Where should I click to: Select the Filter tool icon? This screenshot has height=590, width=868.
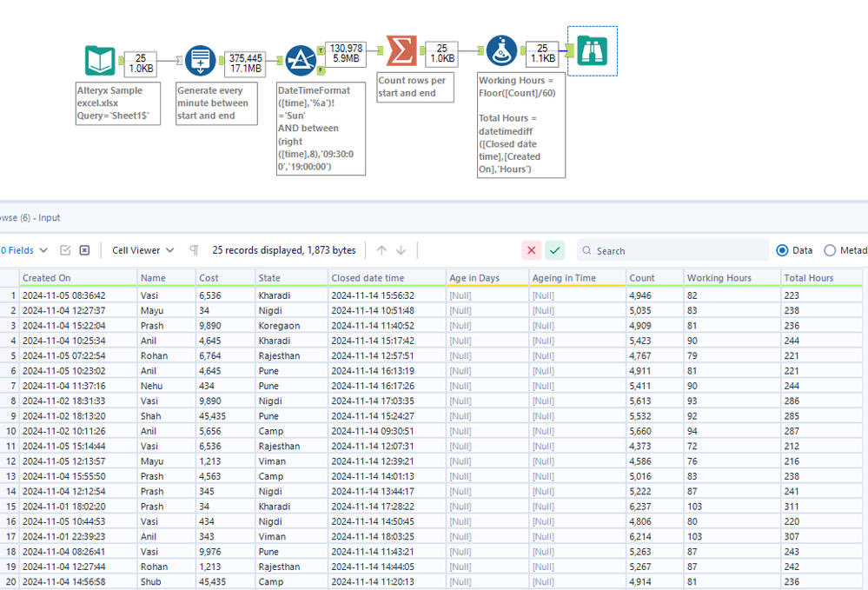[x=301, y=61]
